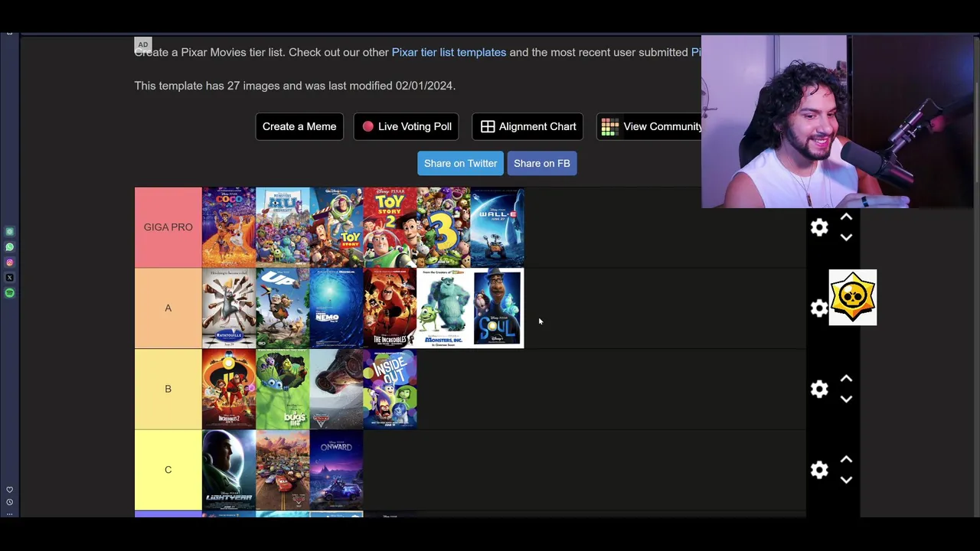Move the C row down
Screen dimensions: 980x551
click(846, 480)
